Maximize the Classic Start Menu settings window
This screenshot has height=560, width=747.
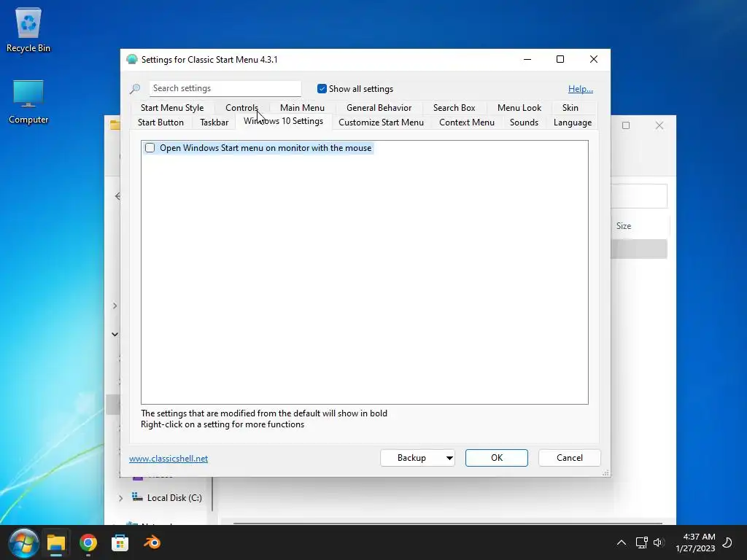pos(560,59)
